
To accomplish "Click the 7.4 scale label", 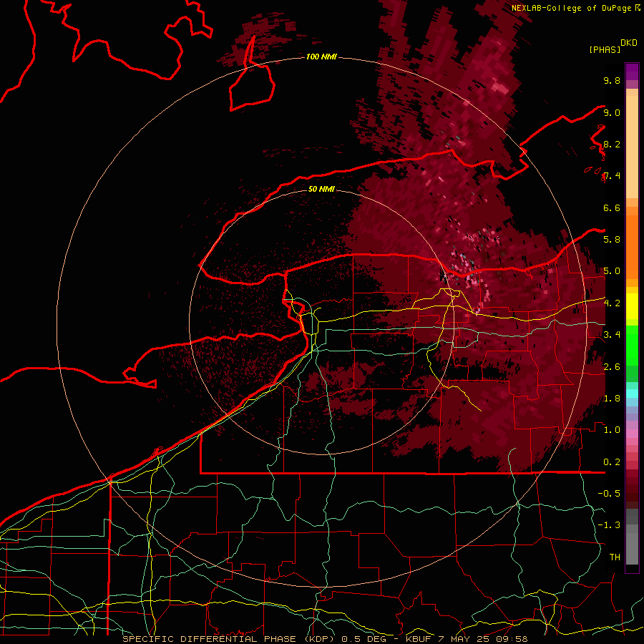I will (x=612, y=176).
